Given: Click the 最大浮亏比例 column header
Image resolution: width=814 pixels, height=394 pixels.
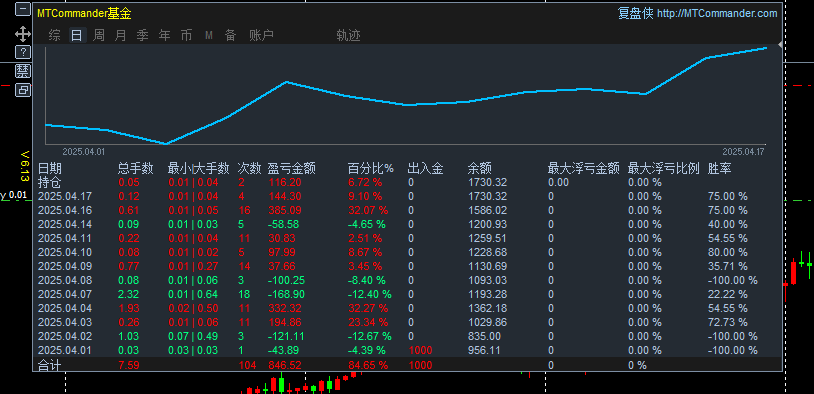Looking at the screenshot, I should point(664,168).
